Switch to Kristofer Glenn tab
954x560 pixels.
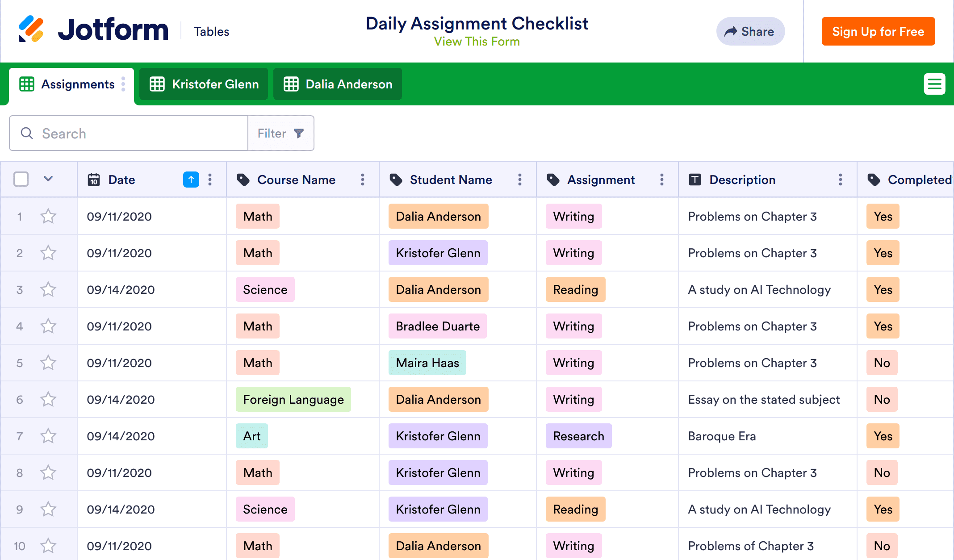pos(204,84)
